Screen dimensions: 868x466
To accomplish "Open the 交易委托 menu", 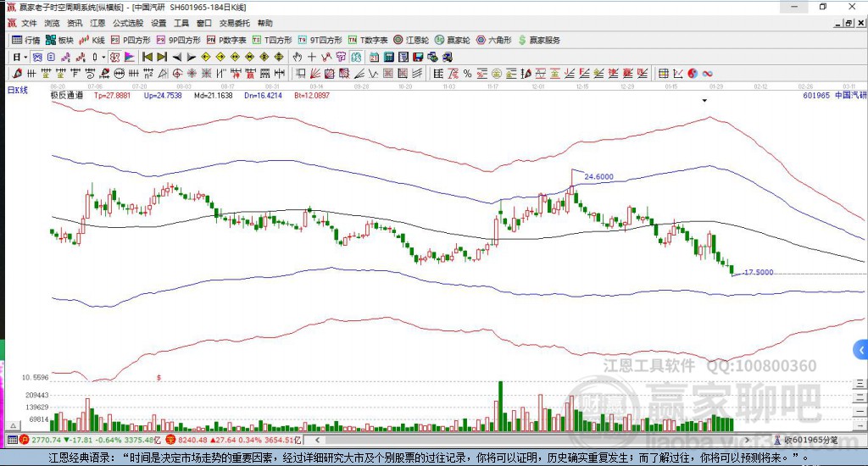I will pyautogui.click(x=234, y=23).
